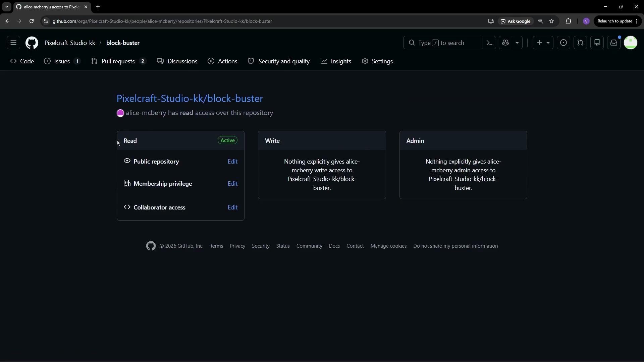Screen dimensions: 644x362
Task: Open Security and quality tab
Action: (279, 61)
